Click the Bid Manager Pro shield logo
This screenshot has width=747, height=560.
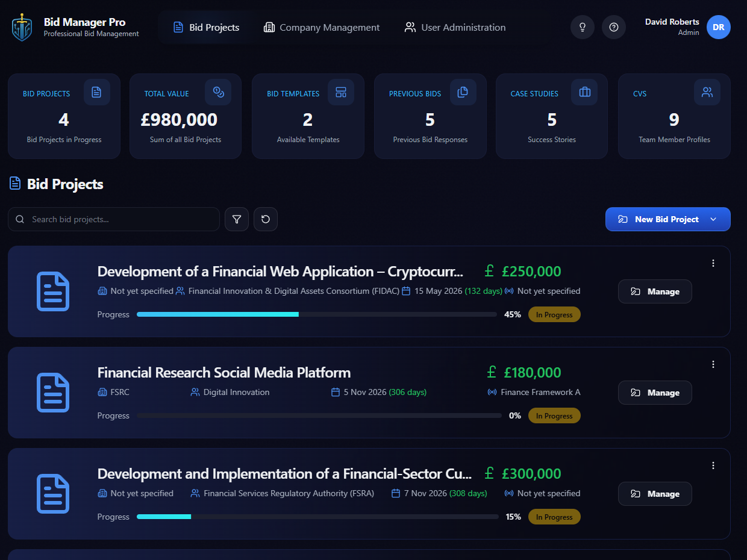[22, 28]
